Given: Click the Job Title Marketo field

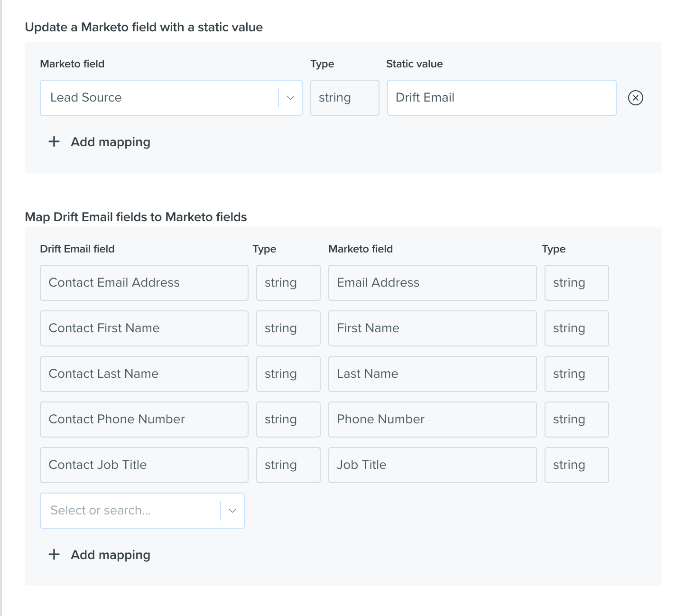Looking at the screenshot, I should pos(432,465).
